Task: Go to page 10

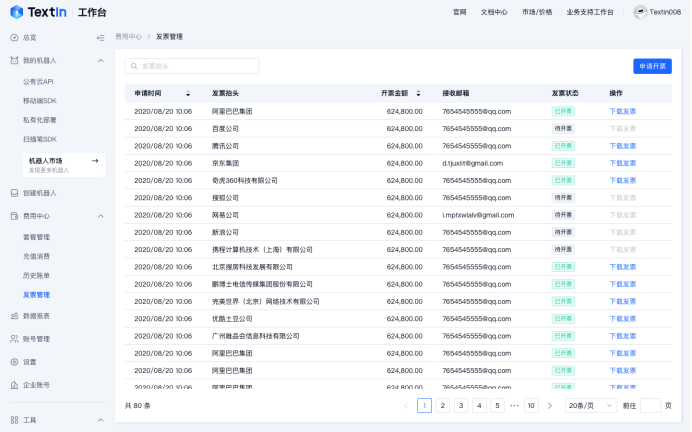Action: (531, 406)
